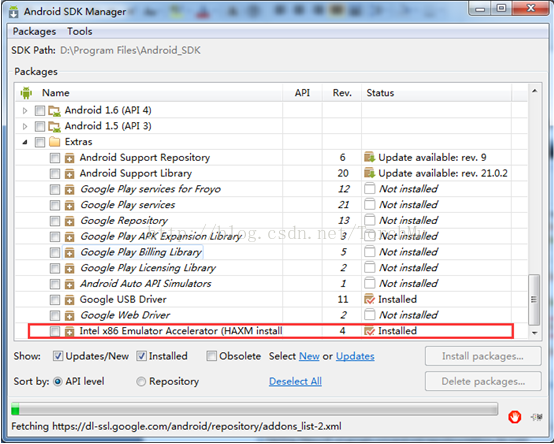Select the Repository sort radio button

point(141,381)
